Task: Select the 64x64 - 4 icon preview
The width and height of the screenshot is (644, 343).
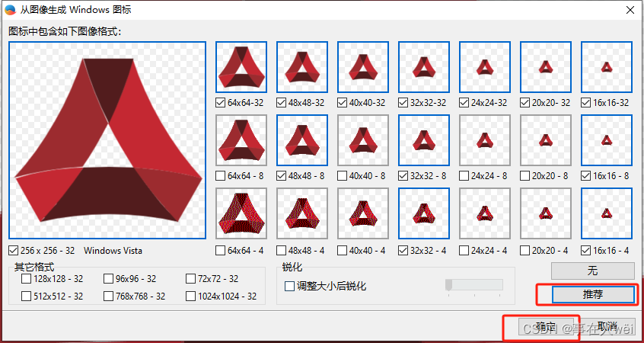Action: pos(241,213)
